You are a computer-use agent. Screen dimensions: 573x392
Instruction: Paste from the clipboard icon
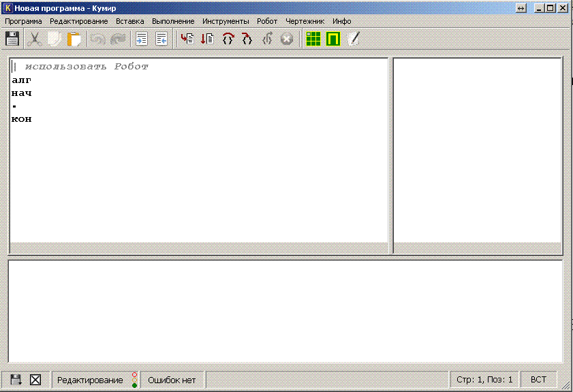(x=74, y=39)
